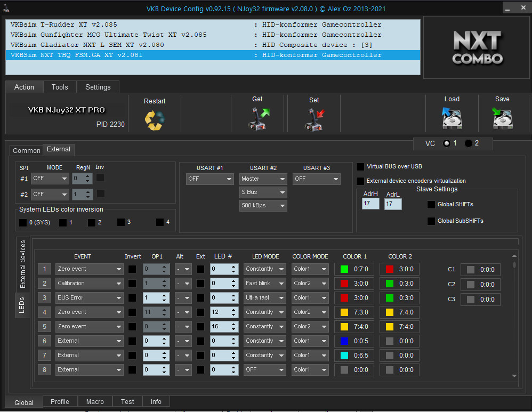Switch to the Test tab
The image size is (532, 412).
[127, 402]
